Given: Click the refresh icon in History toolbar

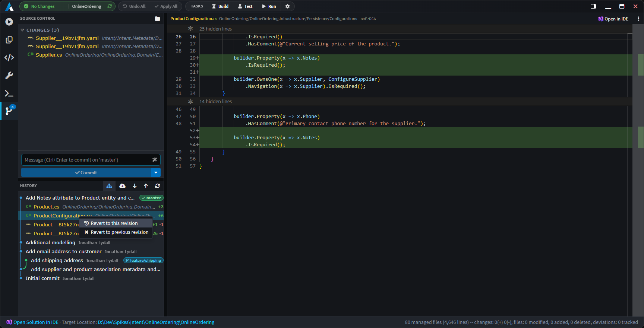Looking at the screenshot, I should (157, 186).
